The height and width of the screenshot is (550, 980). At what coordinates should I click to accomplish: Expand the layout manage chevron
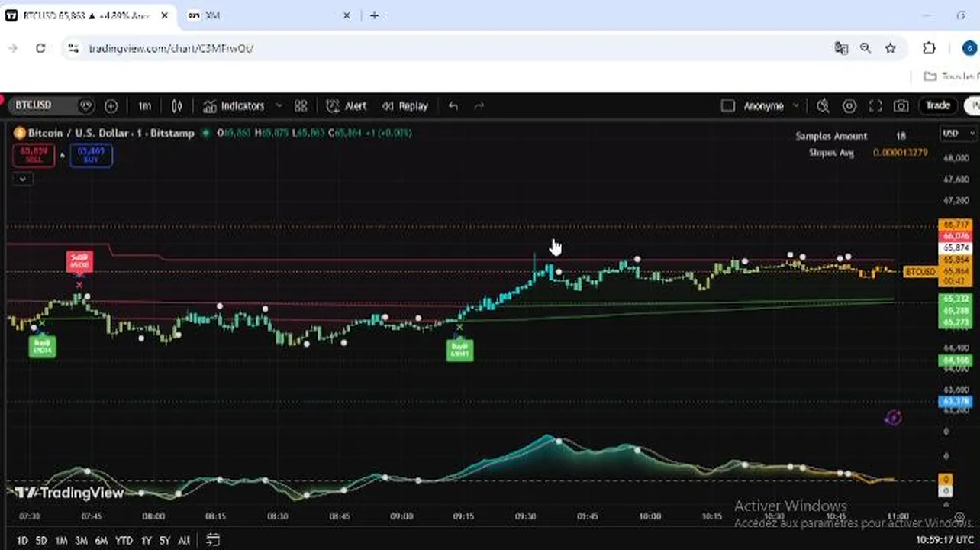tap(796, 106)
